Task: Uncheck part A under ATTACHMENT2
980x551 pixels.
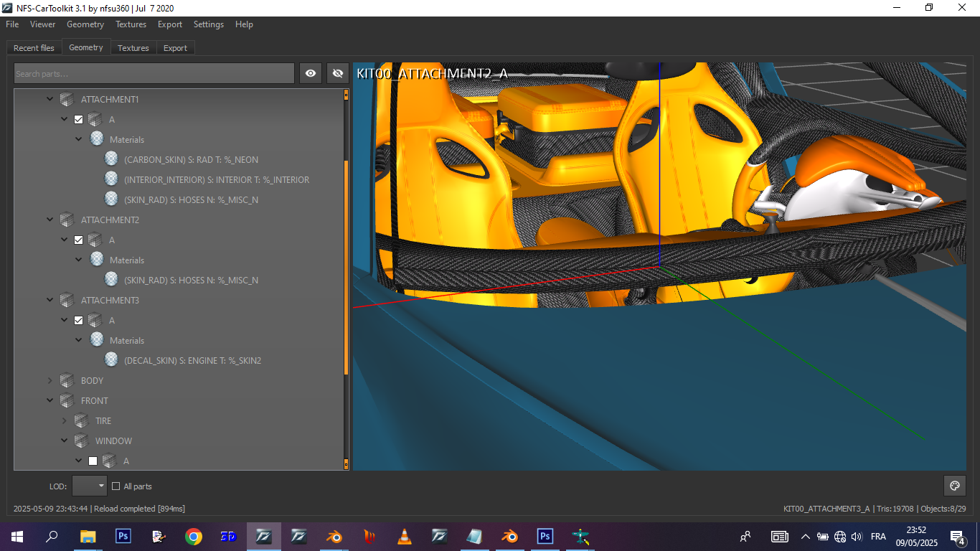Action: point(79,240)
